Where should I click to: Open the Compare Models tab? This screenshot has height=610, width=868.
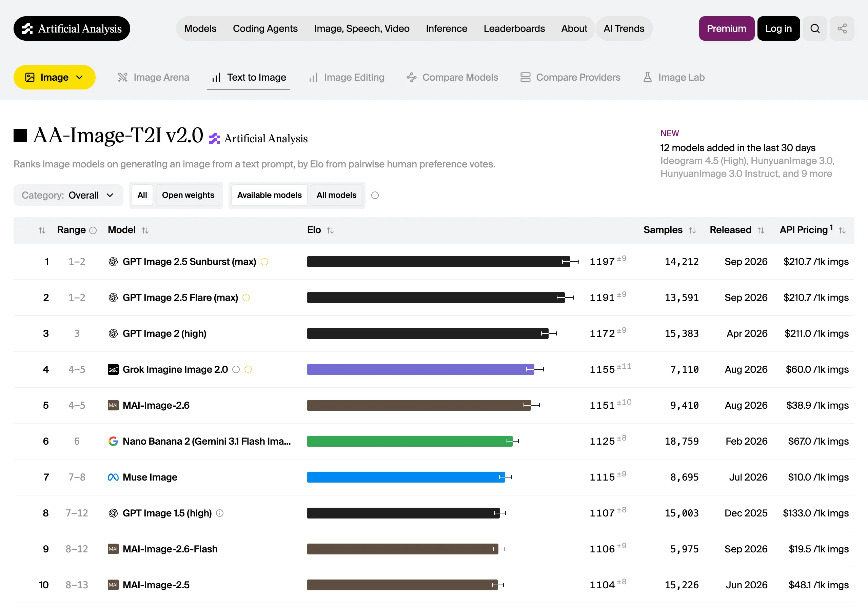452,77
